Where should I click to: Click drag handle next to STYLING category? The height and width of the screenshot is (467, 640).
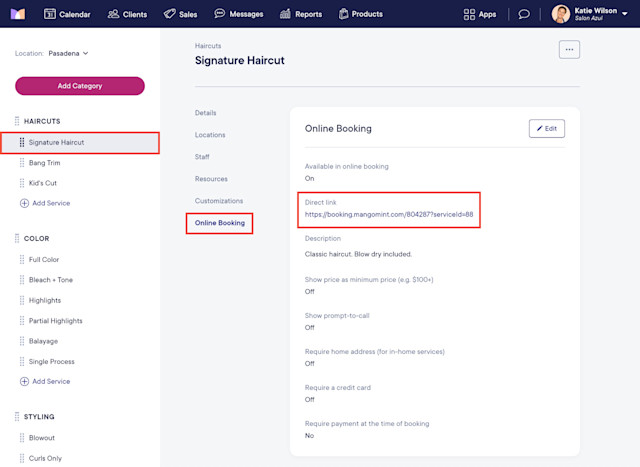pyautogui.click(x=17, y=416)
